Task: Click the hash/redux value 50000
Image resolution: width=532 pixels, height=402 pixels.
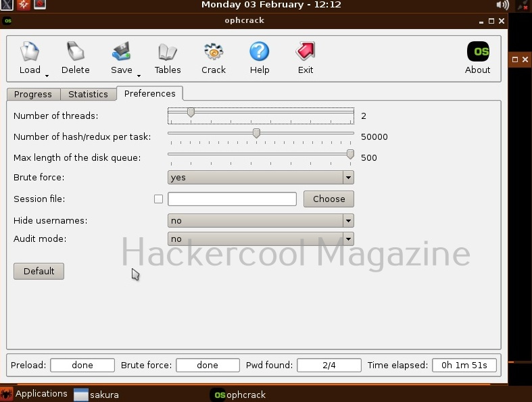Action: [374, 136]
